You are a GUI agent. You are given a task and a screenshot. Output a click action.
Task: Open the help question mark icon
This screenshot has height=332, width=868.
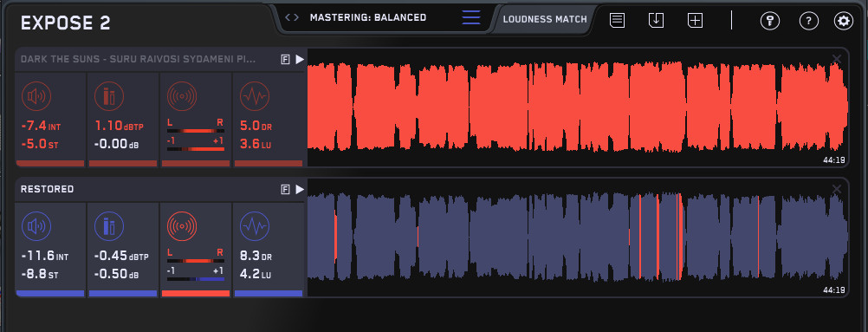pyautogui.click(x=809, y=21)
